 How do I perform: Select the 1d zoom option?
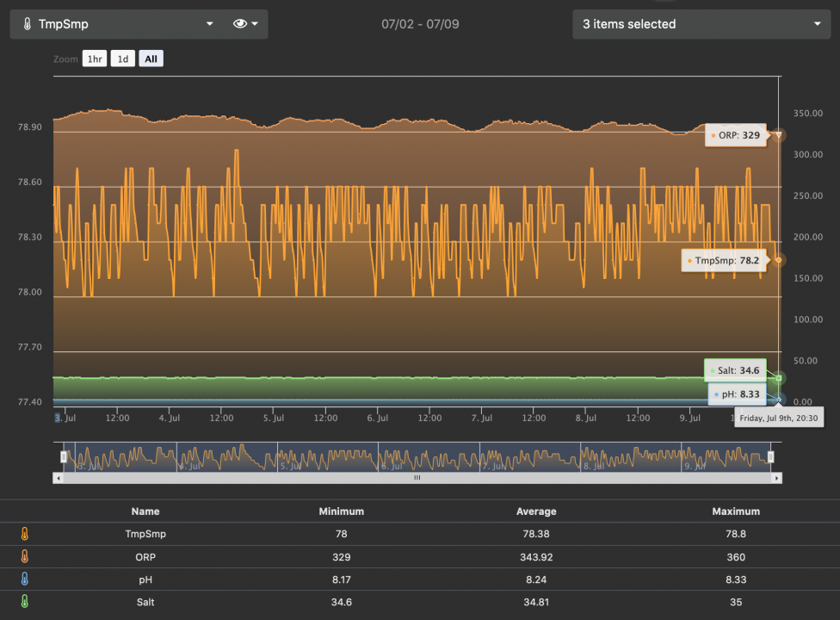click(123, 59)
